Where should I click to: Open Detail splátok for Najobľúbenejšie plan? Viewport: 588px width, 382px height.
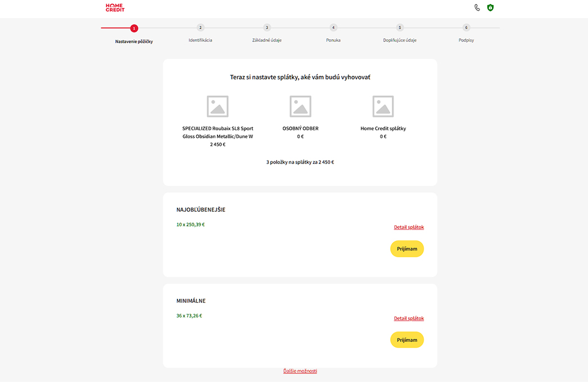coord(409,227)
